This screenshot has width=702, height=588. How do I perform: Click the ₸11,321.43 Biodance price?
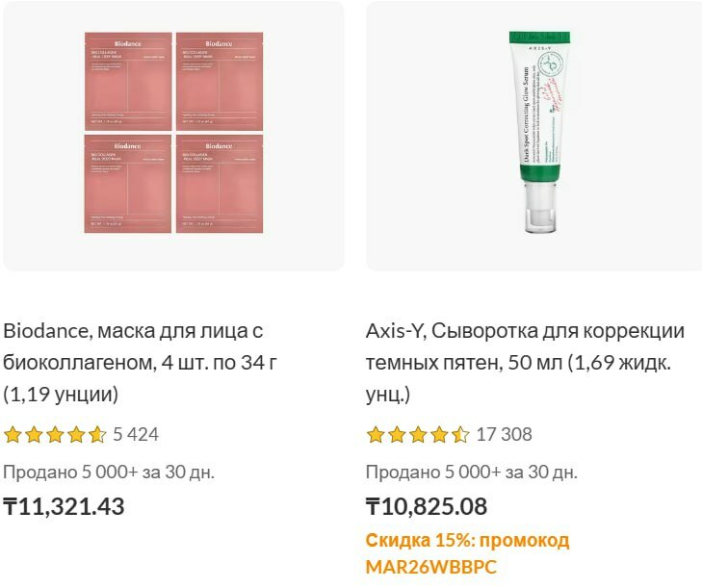(64, 506)
